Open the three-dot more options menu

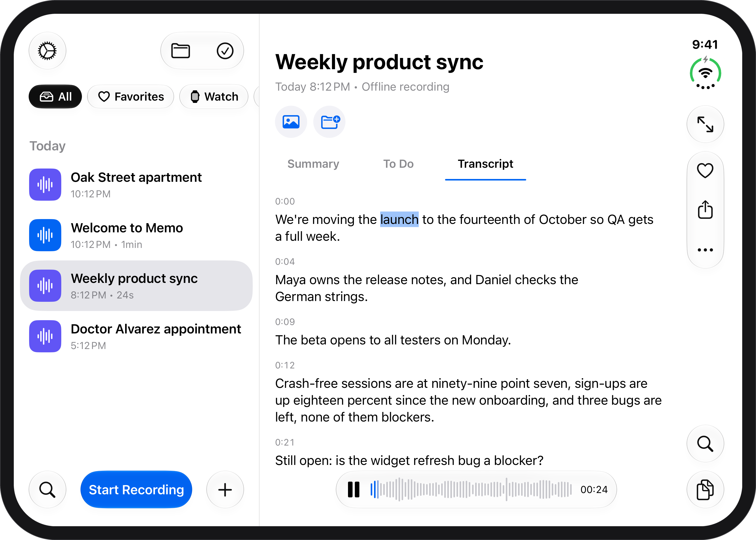pos(705,250)
